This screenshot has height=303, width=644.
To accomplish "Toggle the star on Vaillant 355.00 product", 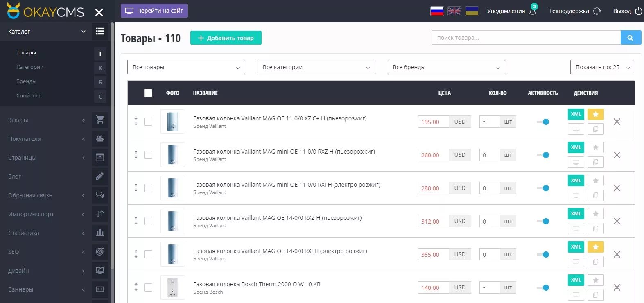I will click(x=596, y=247).
